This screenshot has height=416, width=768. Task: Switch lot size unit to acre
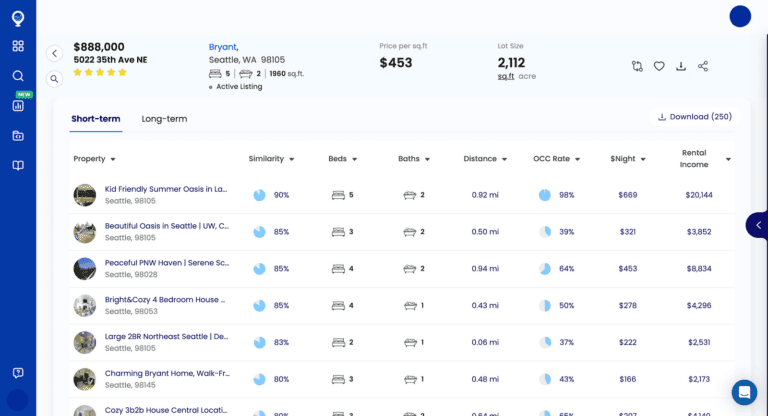[x=527, y=76]
